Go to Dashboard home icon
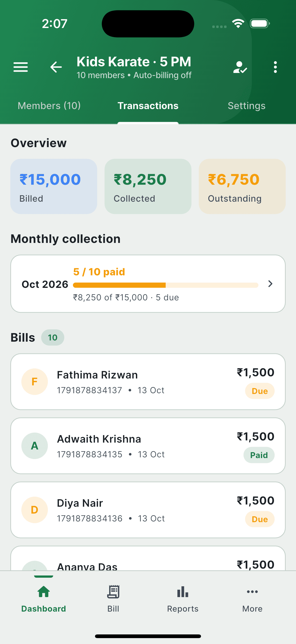The image size is (296, 644). coord(44,591)
